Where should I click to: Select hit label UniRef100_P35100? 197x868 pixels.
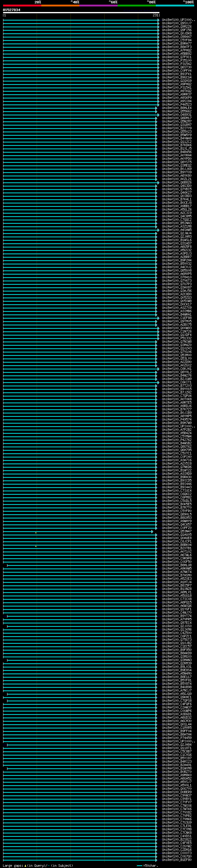(177, 60)
